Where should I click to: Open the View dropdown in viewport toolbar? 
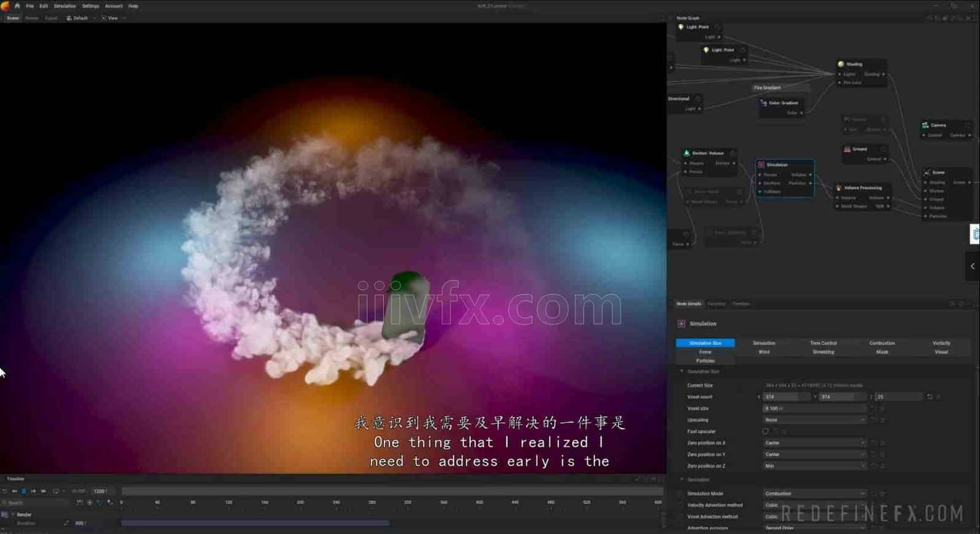(x=113, y=18)
